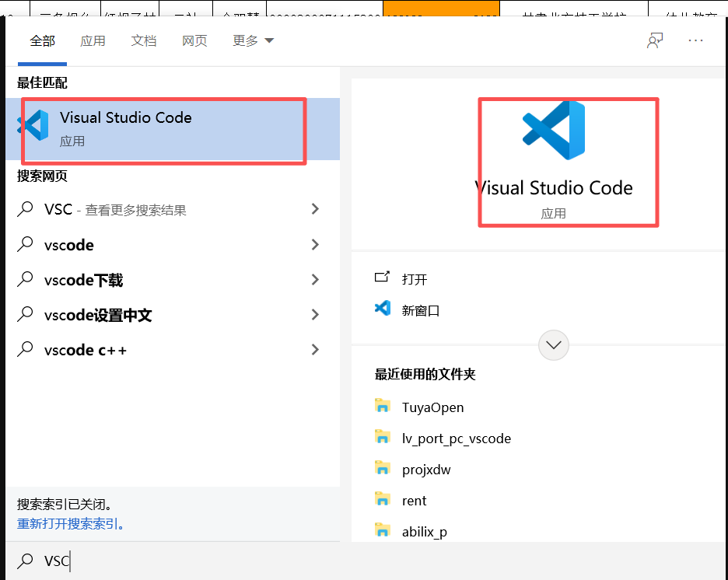The width and height of the screenshot is (728, 580).
Task: Open recent folder abilix_p
Action: pyautogui.click(x=425, y=532)
